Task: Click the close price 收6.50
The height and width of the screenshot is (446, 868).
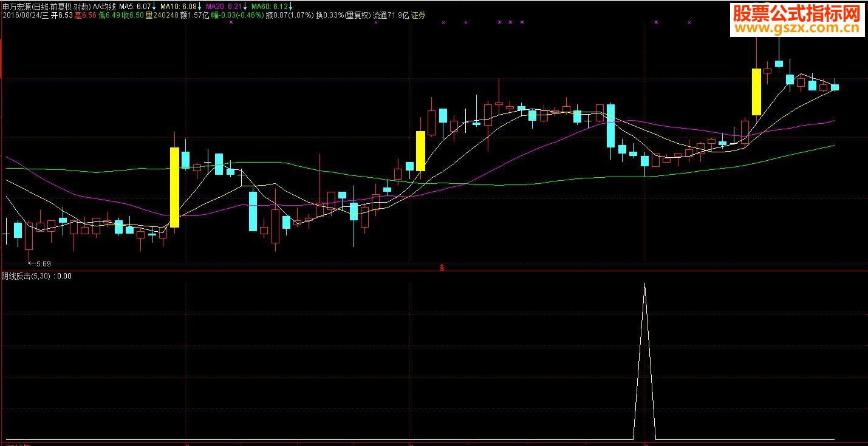Action: (133, 15)
